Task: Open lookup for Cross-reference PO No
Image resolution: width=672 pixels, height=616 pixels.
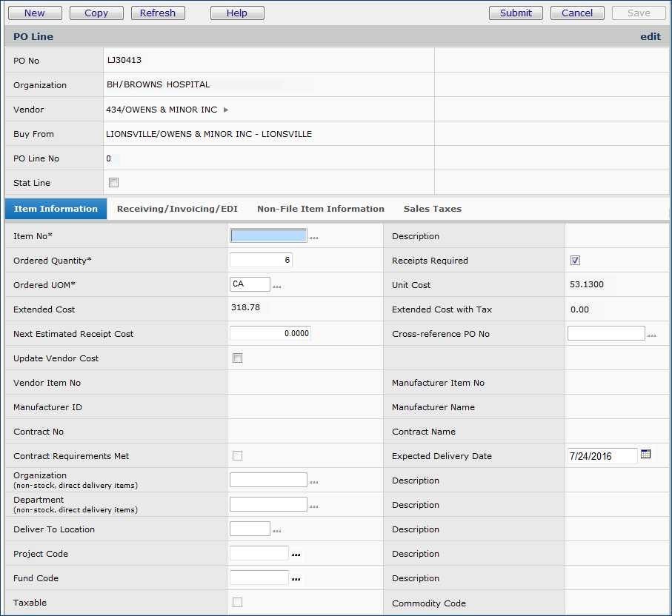Action: point(651,335)
